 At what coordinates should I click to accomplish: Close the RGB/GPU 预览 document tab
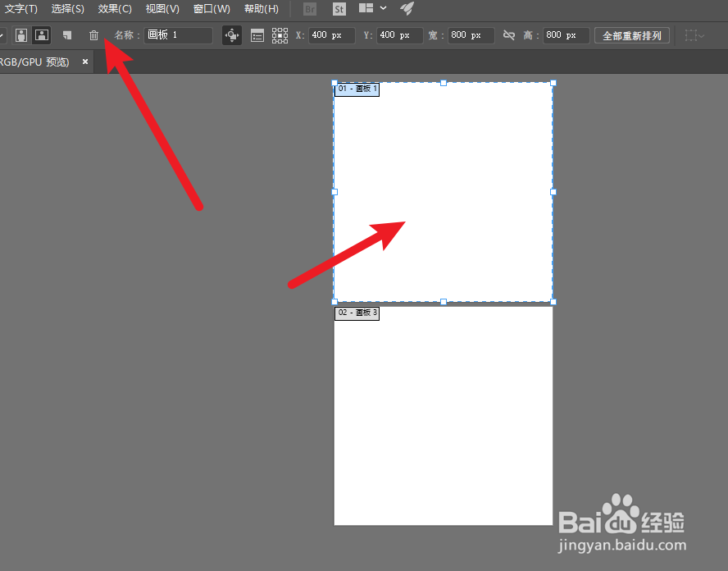[x=85, y=62]
